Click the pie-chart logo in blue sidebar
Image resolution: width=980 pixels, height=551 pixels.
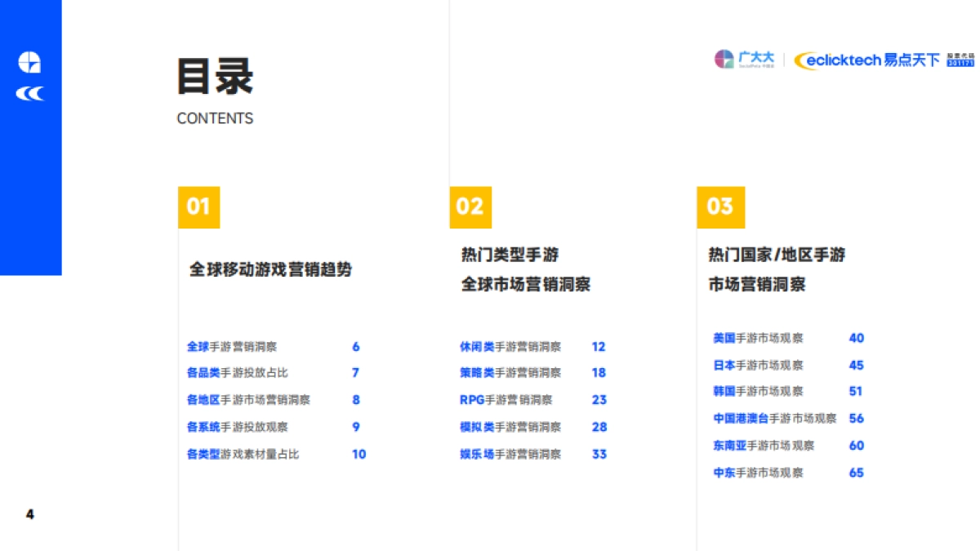pos(30,61)
